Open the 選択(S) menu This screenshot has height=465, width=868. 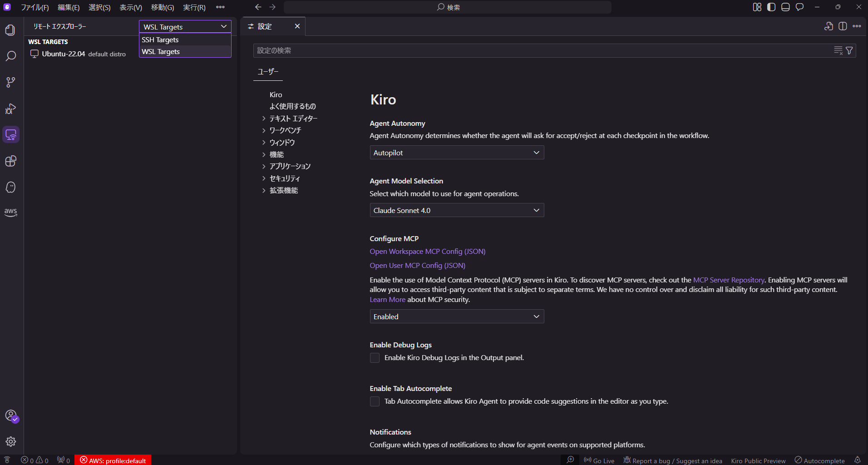(x=99, y=7)
